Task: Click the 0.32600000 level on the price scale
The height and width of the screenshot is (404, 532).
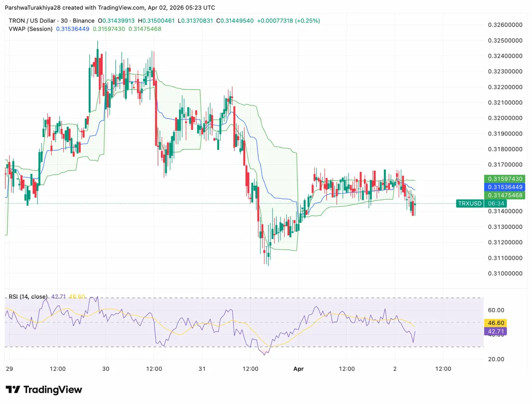Action: click(x=506, y=25)
